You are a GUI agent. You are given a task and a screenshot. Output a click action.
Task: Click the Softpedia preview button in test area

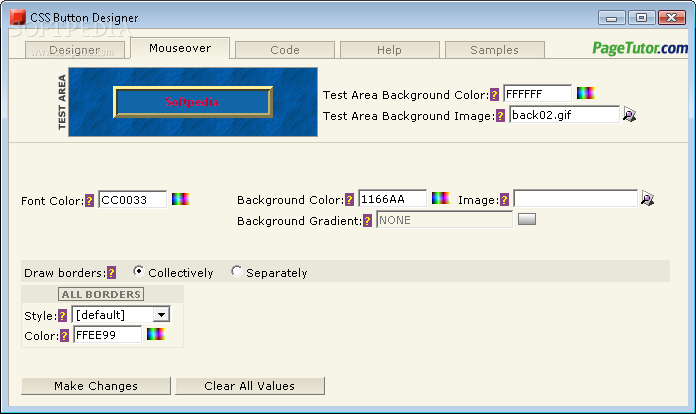[x=193, y=102]
